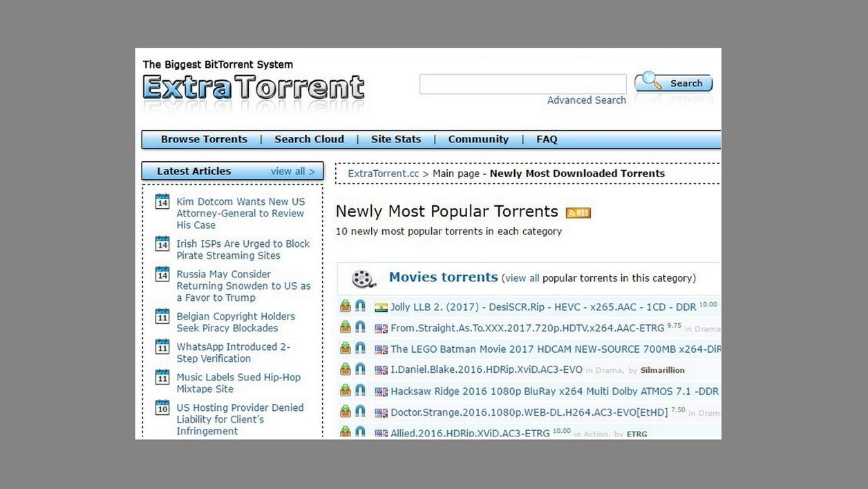
Task: Click 'Main page' in the breadcrumb
Action: click(x=456, y=174)
